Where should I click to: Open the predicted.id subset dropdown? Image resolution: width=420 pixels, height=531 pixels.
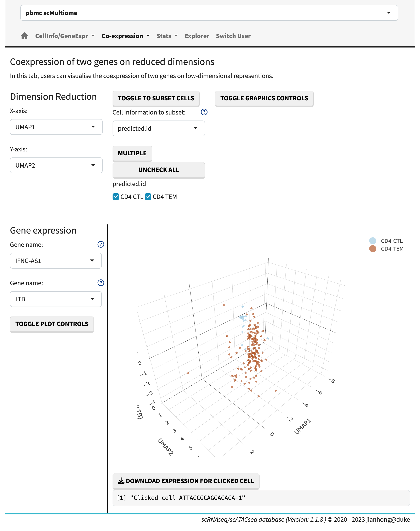tap(159, 128)
